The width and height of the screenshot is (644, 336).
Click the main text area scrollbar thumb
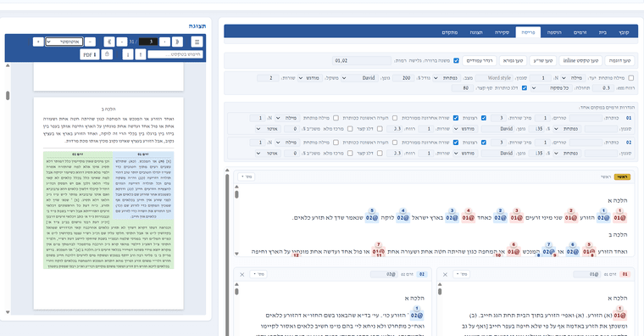click(236, 193)
